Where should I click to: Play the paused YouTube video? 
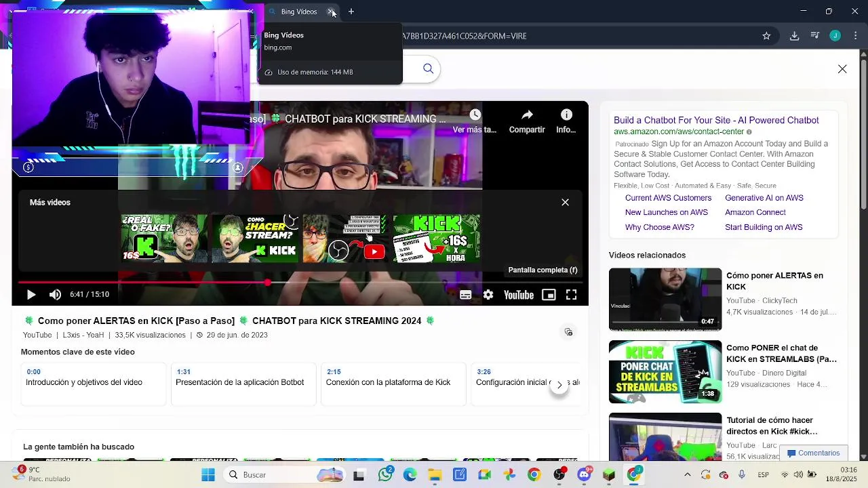(31, 295)
